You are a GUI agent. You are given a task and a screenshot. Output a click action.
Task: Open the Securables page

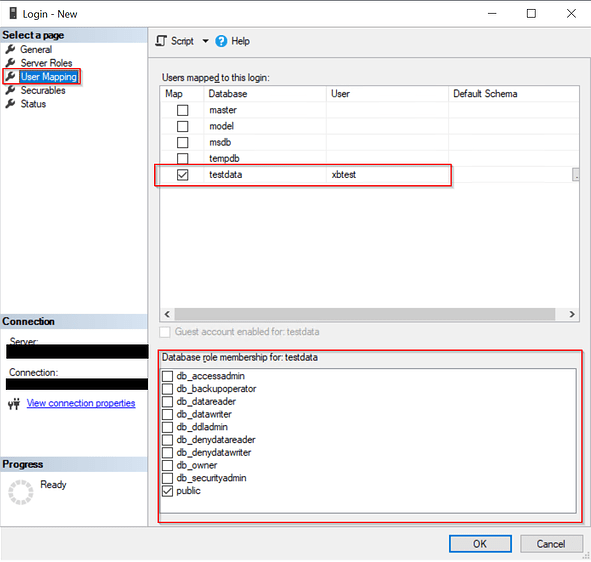point(43,90)
